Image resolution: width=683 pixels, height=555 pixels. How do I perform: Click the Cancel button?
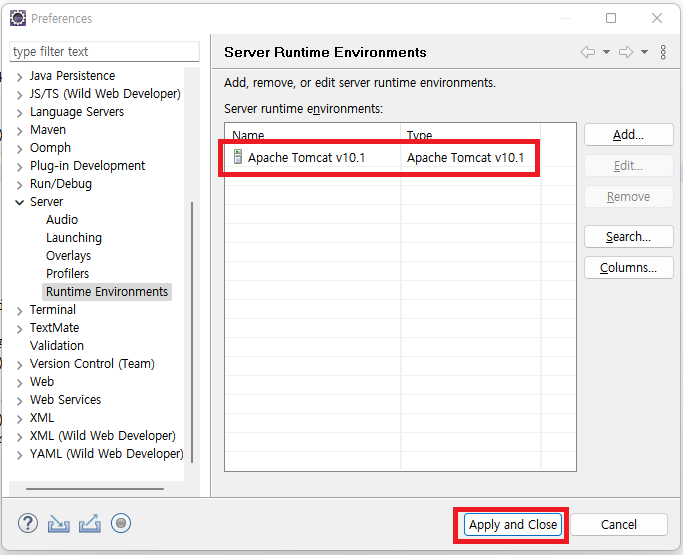(x=619, y=525)
